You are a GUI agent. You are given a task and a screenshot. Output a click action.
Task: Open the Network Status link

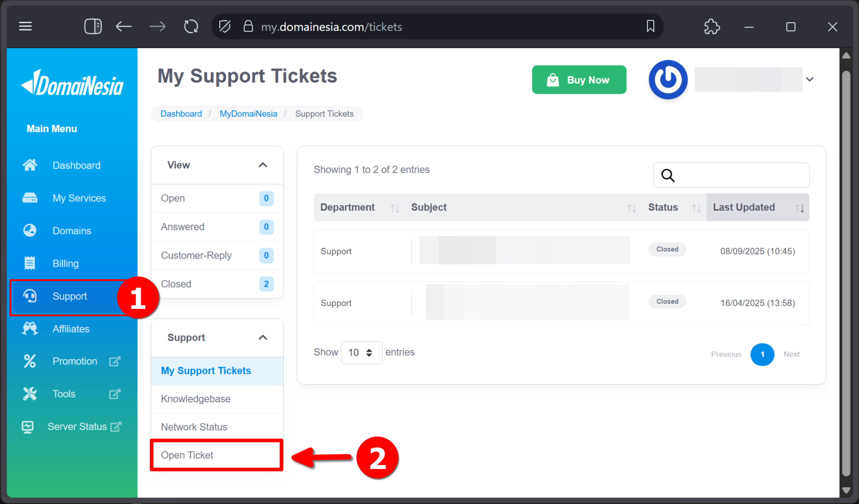(217, 427)
